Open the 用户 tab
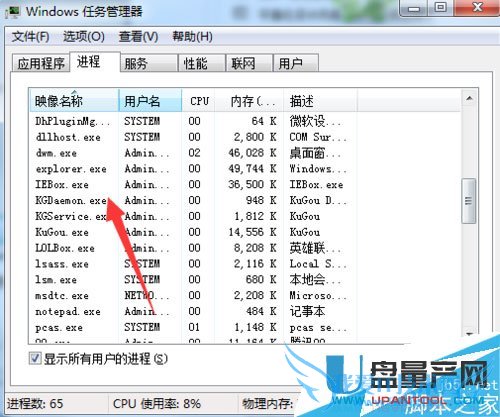 (295, 63)
